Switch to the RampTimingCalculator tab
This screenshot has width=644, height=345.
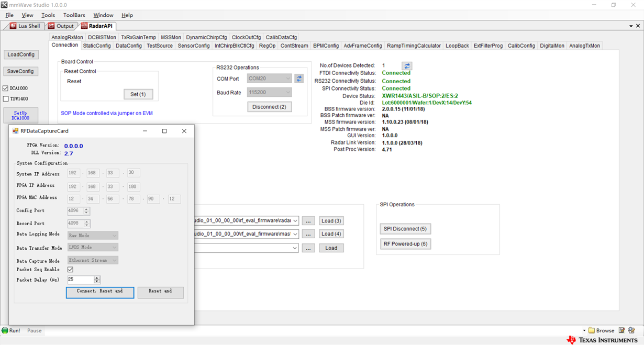pos(414,46)
